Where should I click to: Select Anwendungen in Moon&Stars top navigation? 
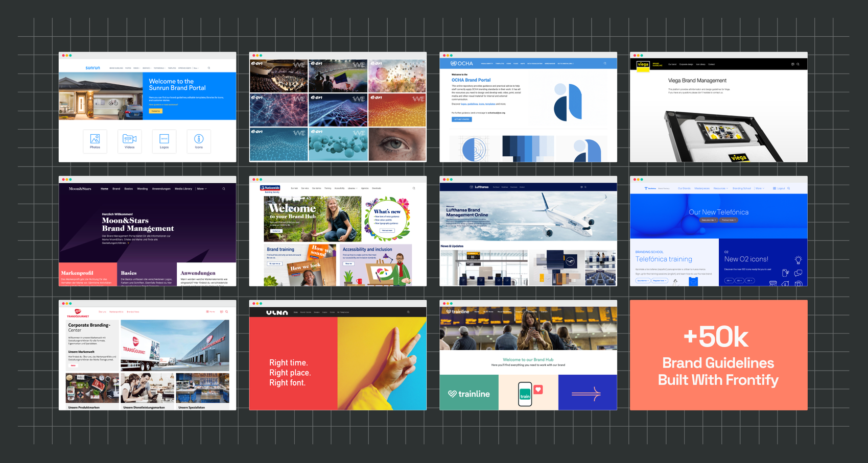[161, 189]
